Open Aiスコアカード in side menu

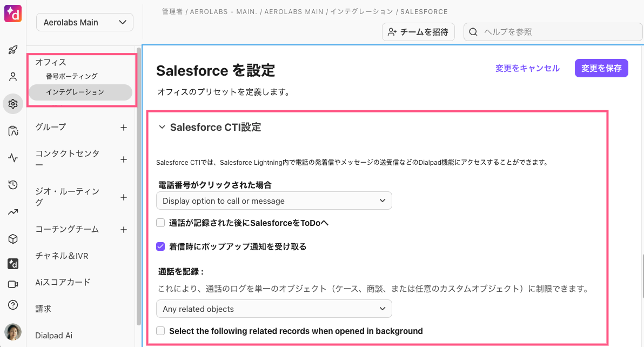click(63, 282)
